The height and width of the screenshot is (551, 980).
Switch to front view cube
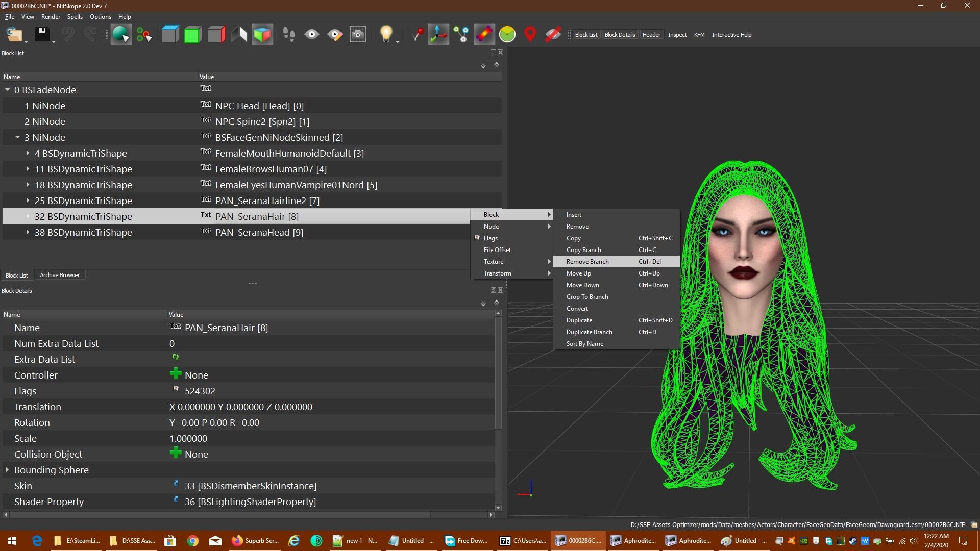point(192,35)
